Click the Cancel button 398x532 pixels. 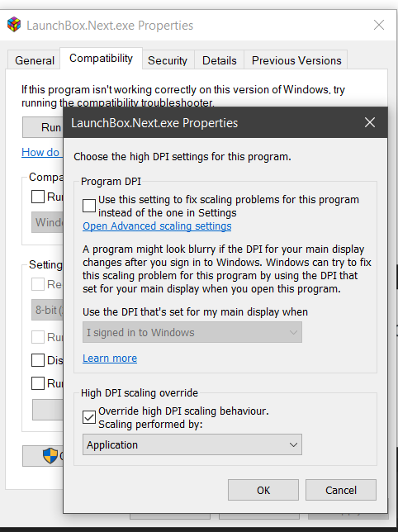coord(341,490)
